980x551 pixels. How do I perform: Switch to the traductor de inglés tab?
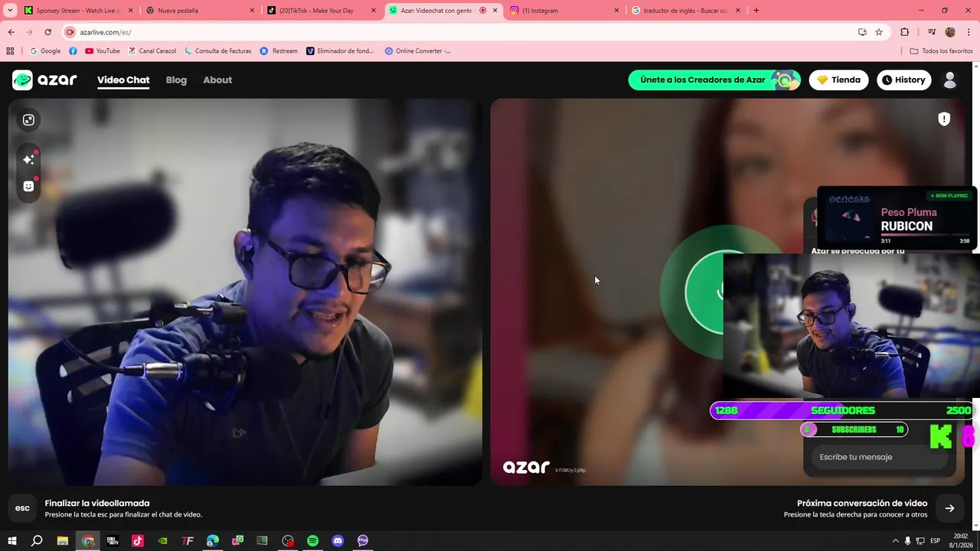click(685, 11)
